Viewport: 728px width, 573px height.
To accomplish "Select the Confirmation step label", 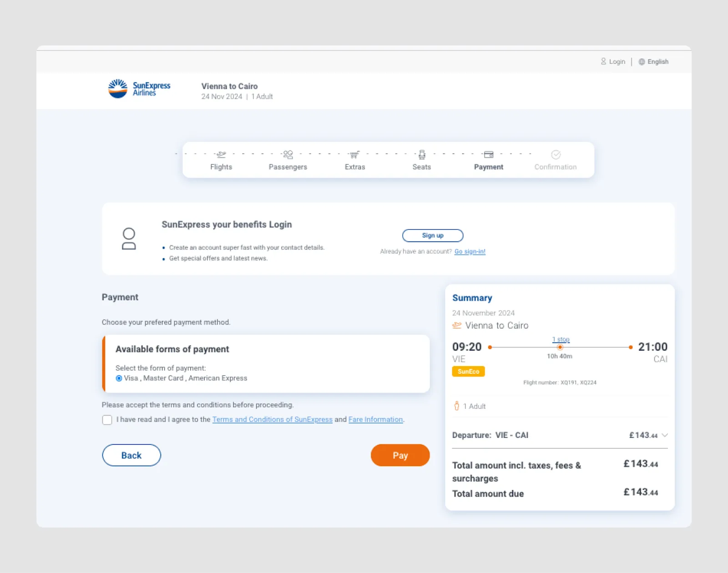I will (556, 167).
